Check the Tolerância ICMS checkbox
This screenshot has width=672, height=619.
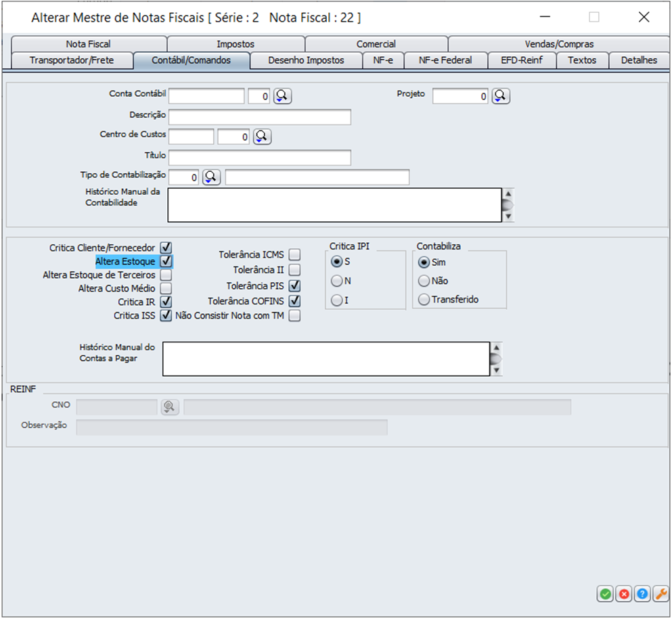294,254
